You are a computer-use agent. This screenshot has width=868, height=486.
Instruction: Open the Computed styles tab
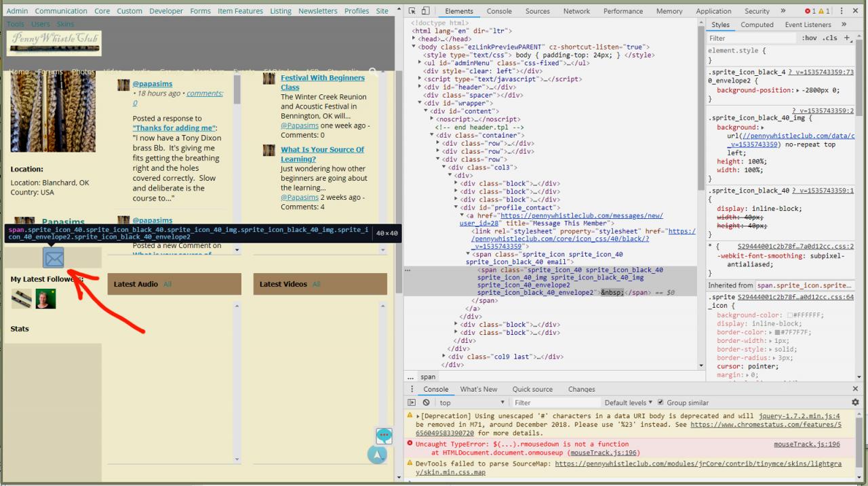pyautogui.click(x=757, y=24)
